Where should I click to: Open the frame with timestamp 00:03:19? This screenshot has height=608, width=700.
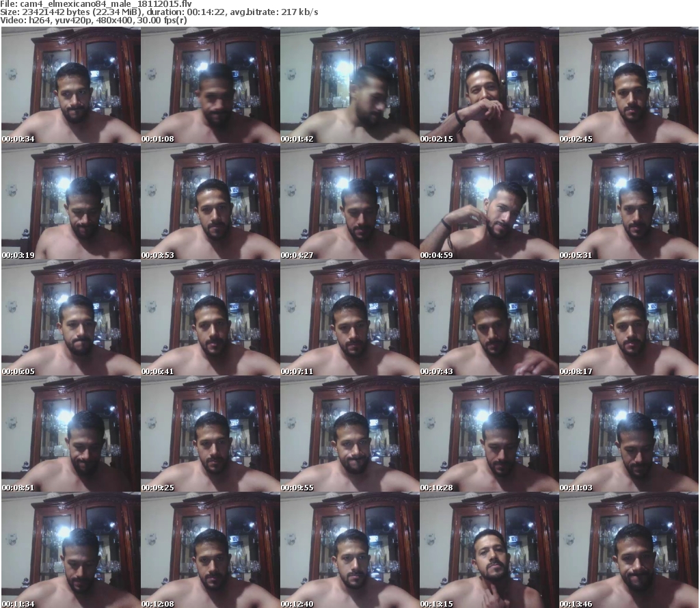click(71, 202)
